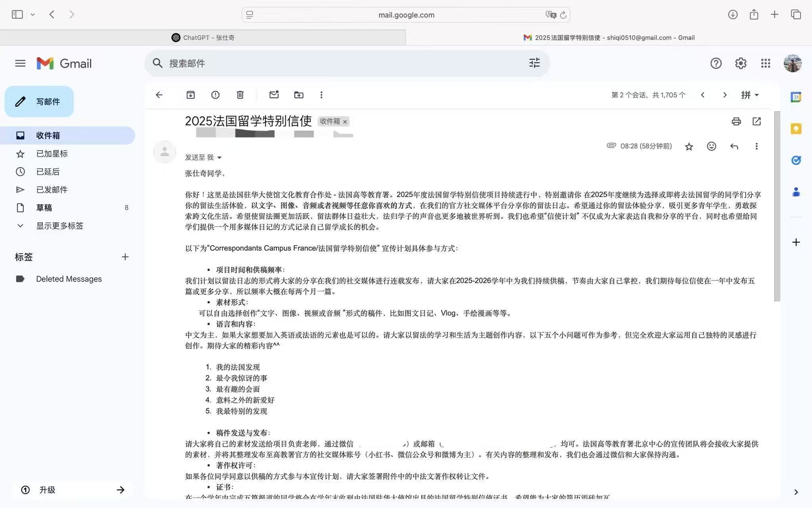This screenshot has width=812, height=508.
Task: Click the Gmail logo
Action: pos(64,63)
